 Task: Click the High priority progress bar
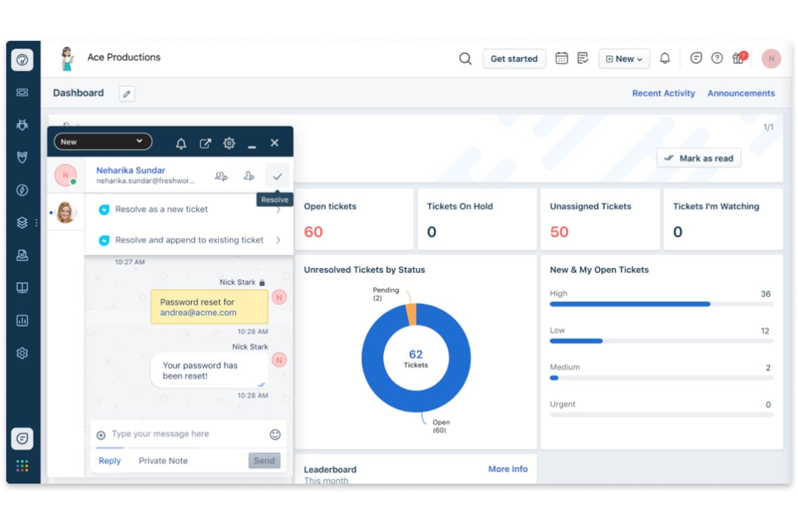pos(661,305)
